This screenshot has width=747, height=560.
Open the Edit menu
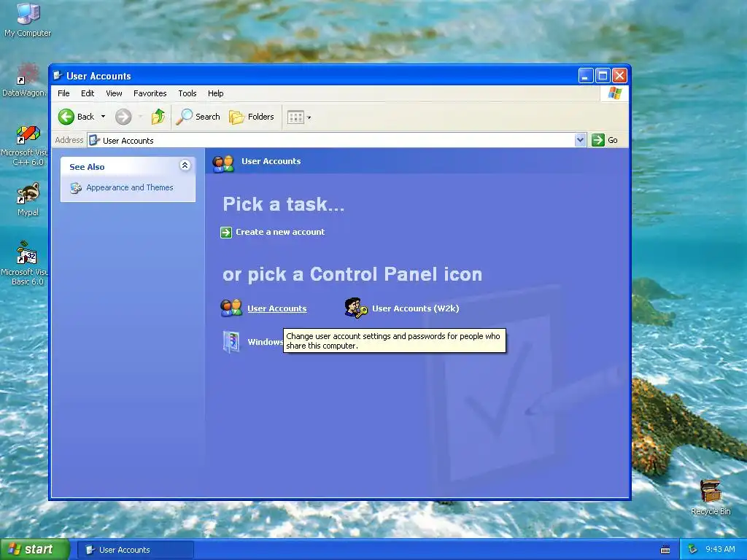pyautogui.click(x=88, y=93)
